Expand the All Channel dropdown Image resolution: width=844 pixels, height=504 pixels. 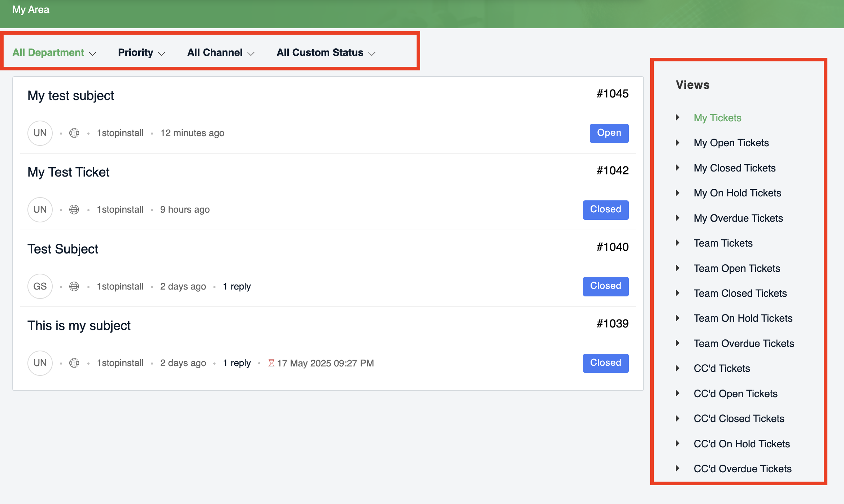click(221, 53)
